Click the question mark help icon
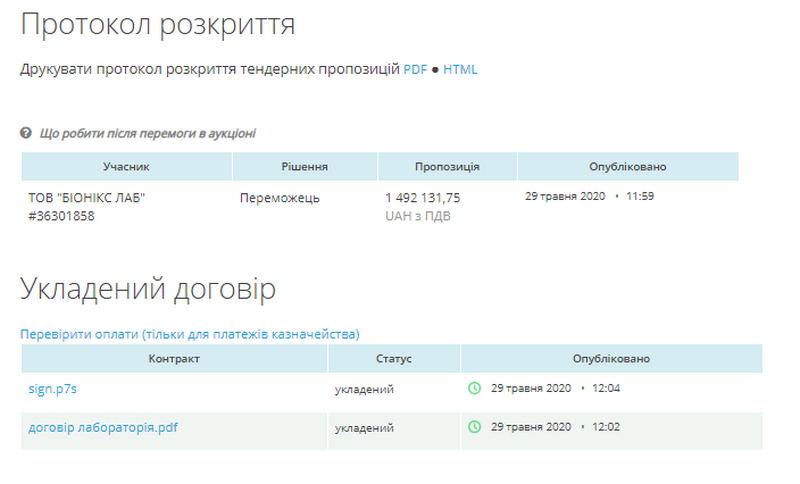This screenshot has height=484, width=800. coord(26,132)
